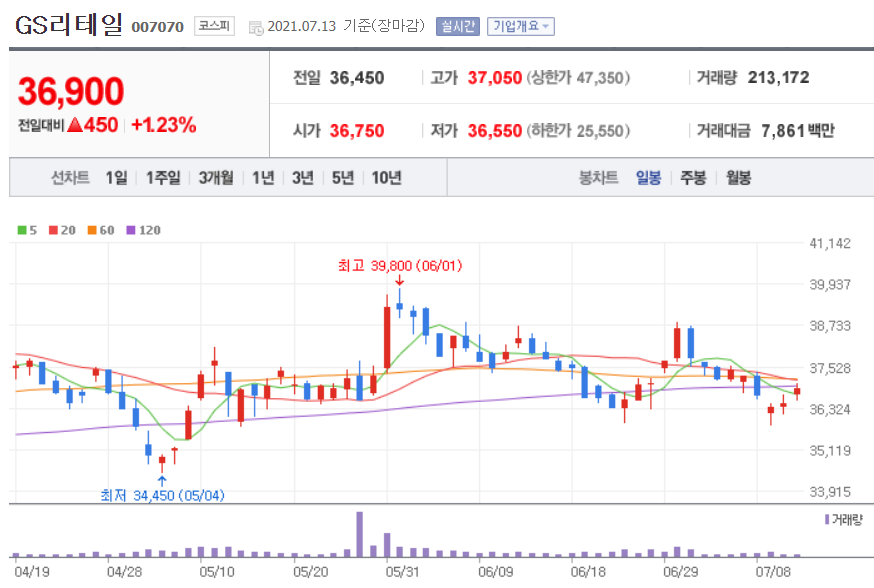Select the 1일 line chart tab
This screenshot has height=588, width=874.
[116, 178]
